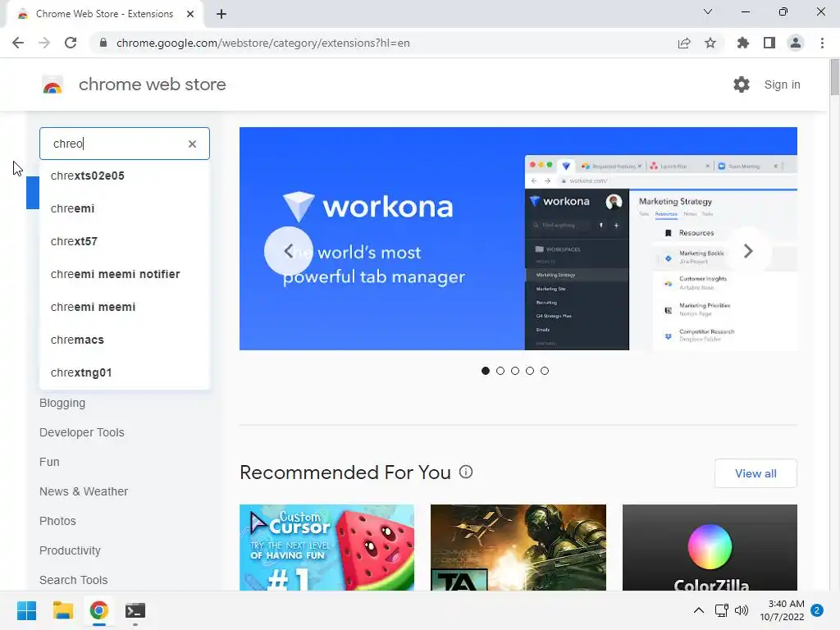Open the Developer Tools category
This screenshot has width=840, height=630.
click(81, 432)
